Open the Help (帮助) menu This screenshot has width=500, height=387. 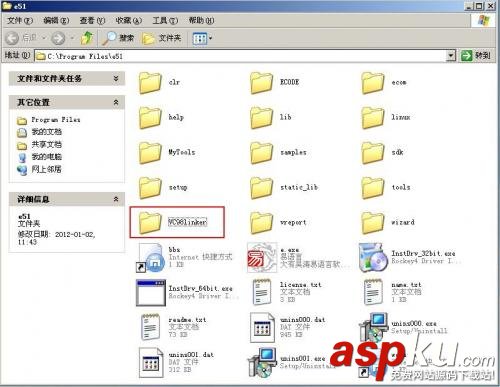201,21
